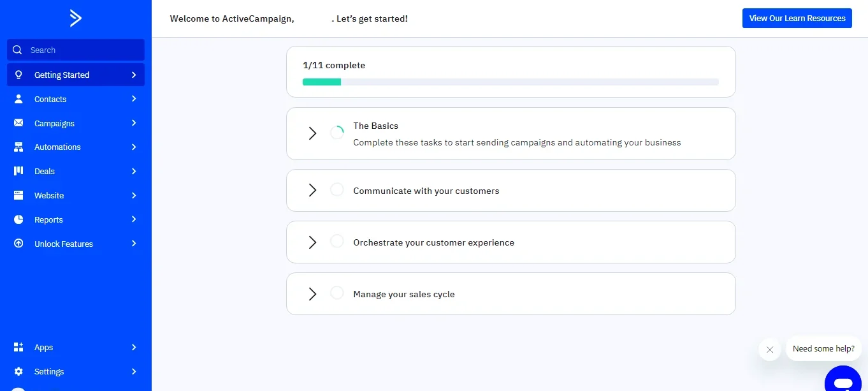Select Automations in the sidebar

[x=76, y=147]
